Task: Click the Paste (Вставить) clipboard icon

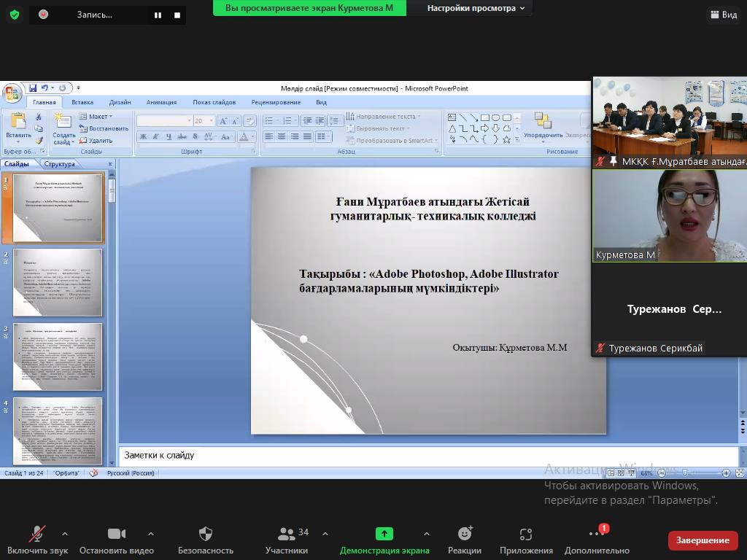Action: coord(18,122)
